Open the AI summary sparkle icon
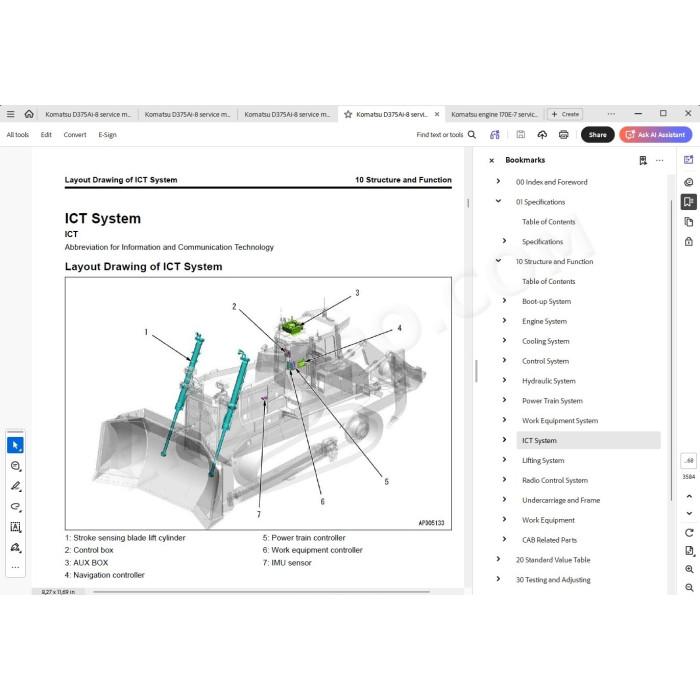Viewport: 700px width, 700px height. (x=495, y=135)
